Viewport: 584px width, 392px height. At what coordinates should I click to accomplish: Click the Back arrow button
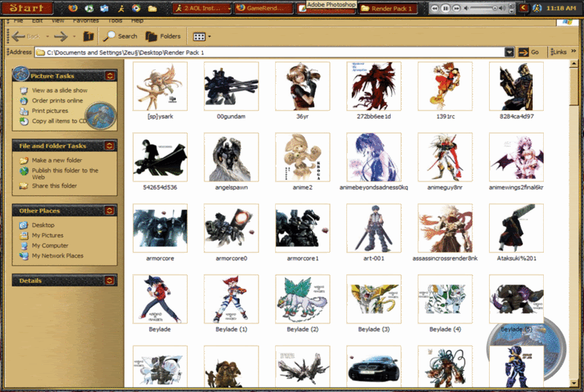point(26,36)
